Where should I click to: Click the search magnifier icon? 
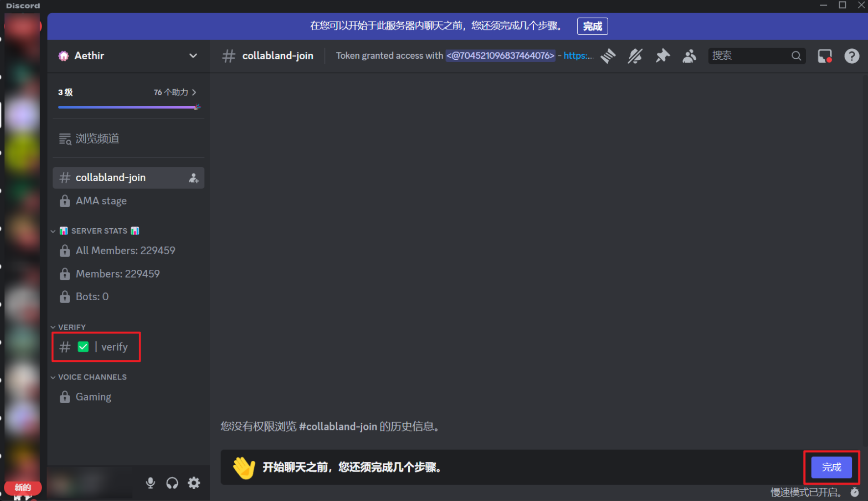pyautogui.click(x=796, y=56)
